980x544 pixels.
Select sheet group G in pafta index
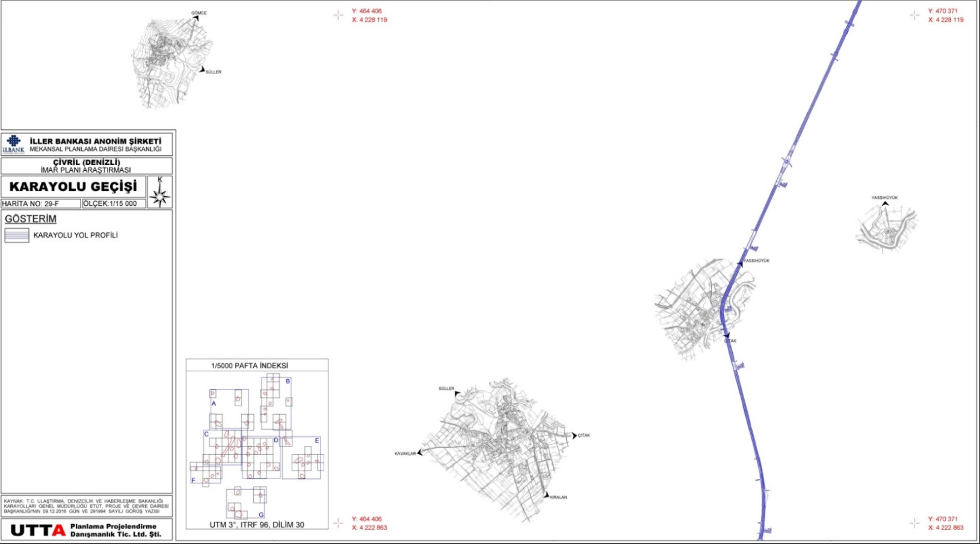point(261,515)
